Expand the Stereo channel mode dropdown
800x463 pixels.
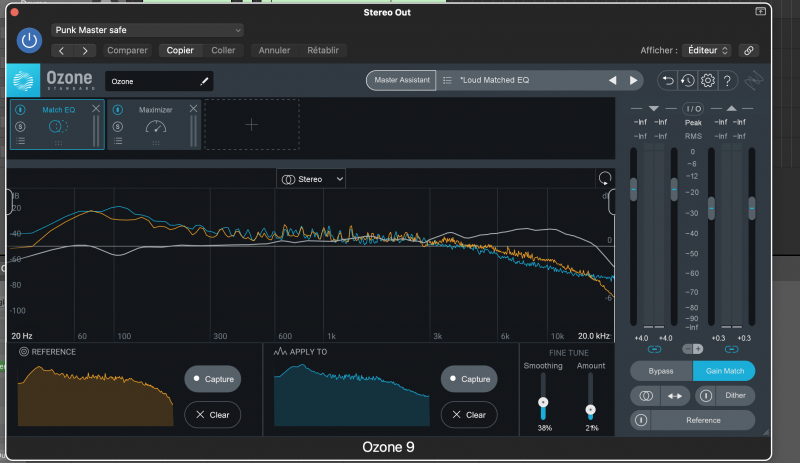pos(312,179)
